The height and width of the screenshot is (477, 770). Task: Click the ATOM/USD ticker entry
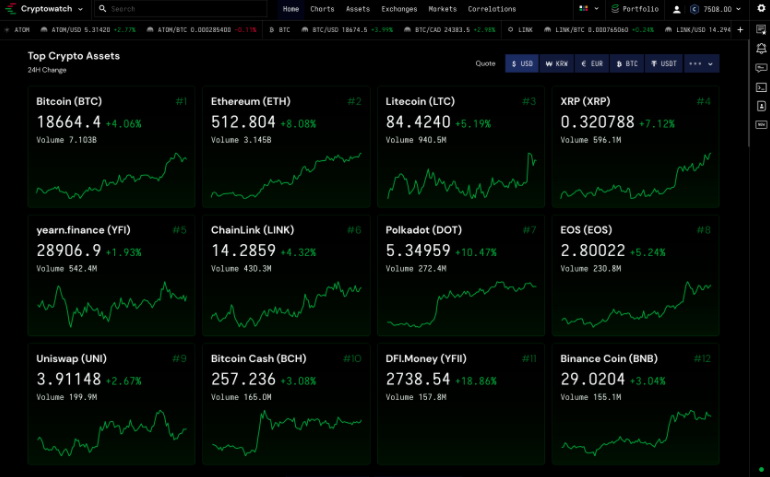click(x=87, y=29)
